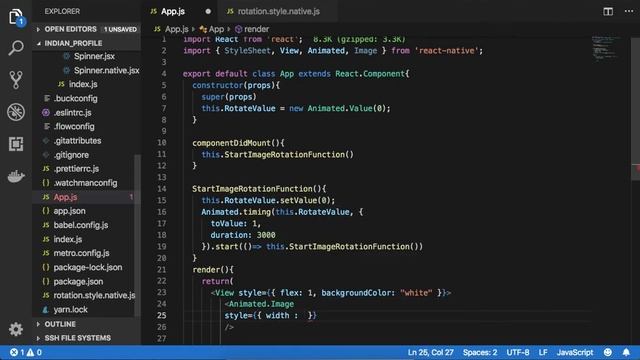The height and width of the screenshot is (360, 640).
Task: Open .buckconfig file
Action: click(x=76, y=98)
